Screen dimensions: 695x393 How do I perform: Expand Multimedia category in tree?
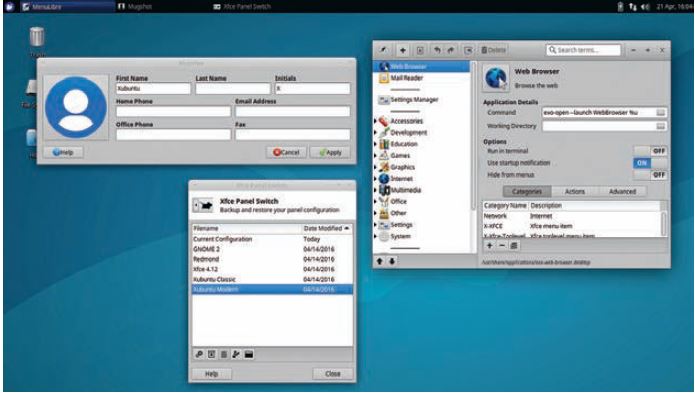pyautogui.click(x=376, y=190)
